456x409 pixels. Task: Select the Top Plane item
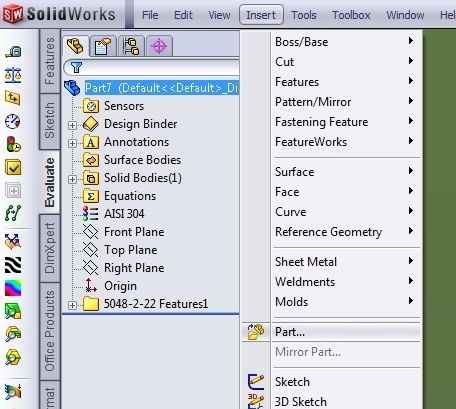[131, 250]
